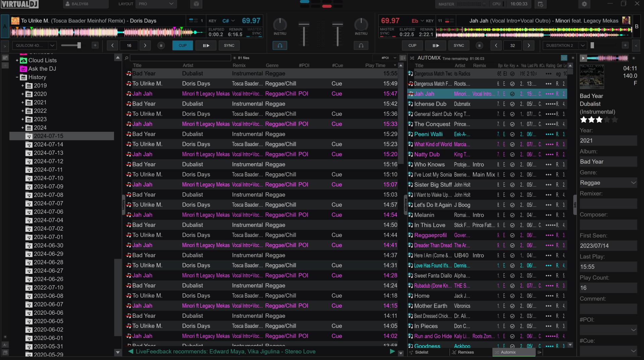Viewport: 644px width, 360px height.
Task: Click the play/pause button on deck B
Action: 435,46
